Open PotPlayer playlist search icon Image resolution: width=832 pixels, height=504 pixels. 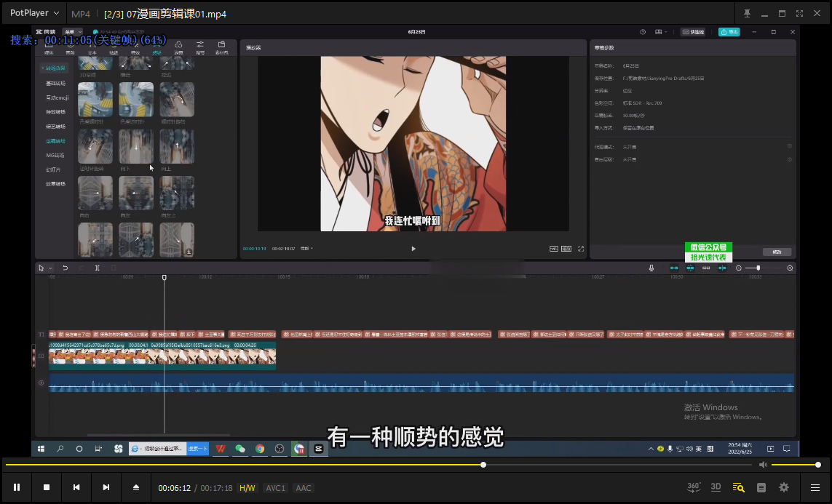pyautogui.click(x=739, y=487)
